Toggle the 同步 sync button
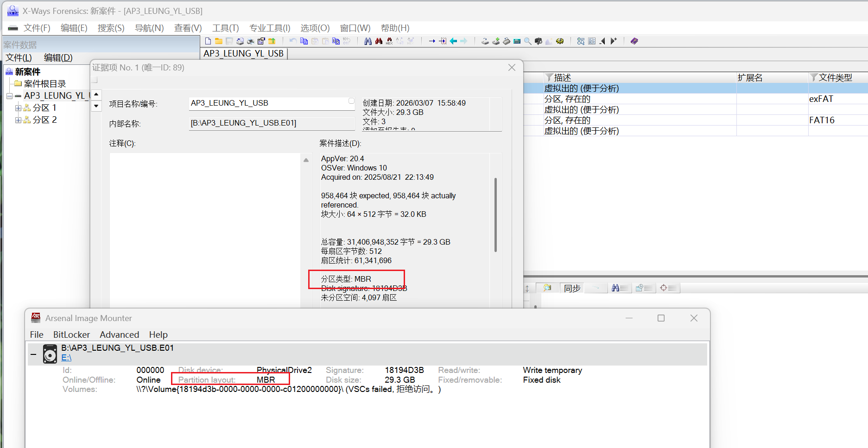Screen dimensions: 868x448 (x=572, y=288)
